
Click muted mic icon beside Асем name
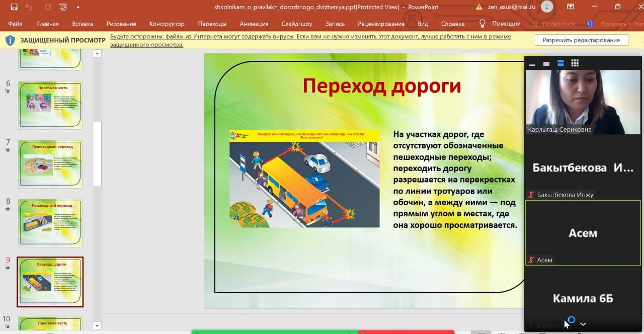click(531, 260)
